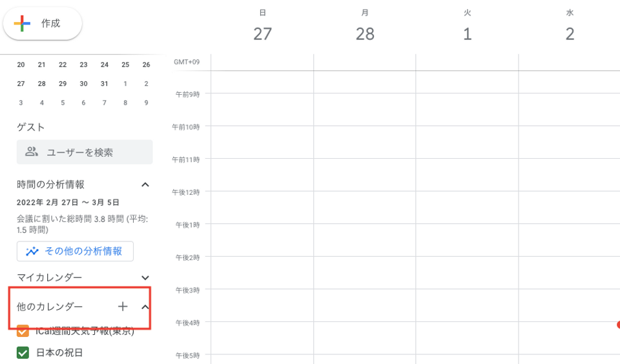The image size is (620, 364).
Task: Open その他の分析情報 insights link
Action: [x=75, y=251]
